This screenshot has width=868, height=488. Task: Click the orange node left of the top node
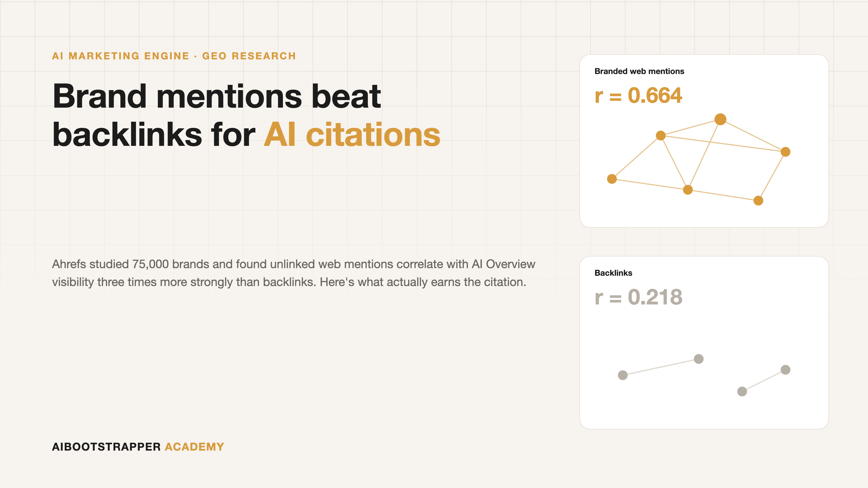coord(661,136)
